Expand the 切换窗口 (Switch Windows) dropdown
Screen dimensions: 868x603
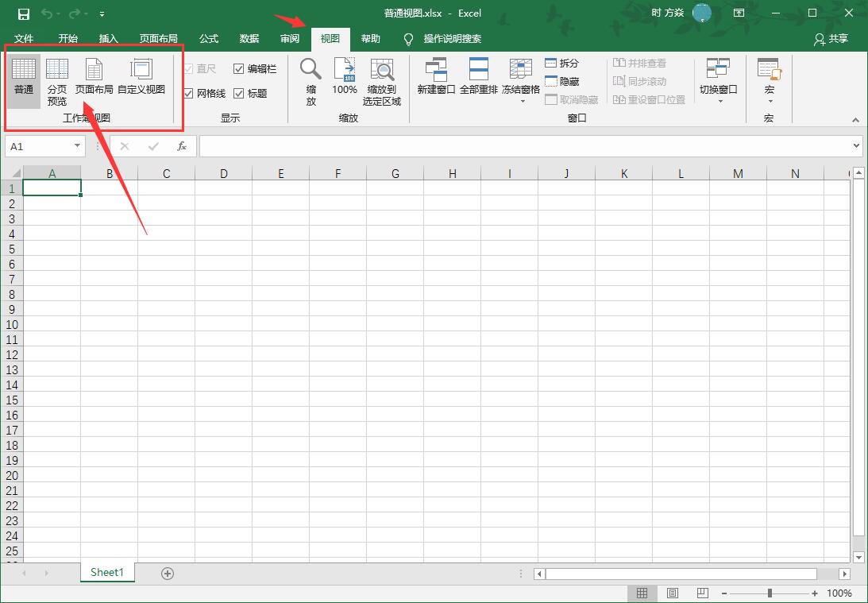tap(718, 83)
